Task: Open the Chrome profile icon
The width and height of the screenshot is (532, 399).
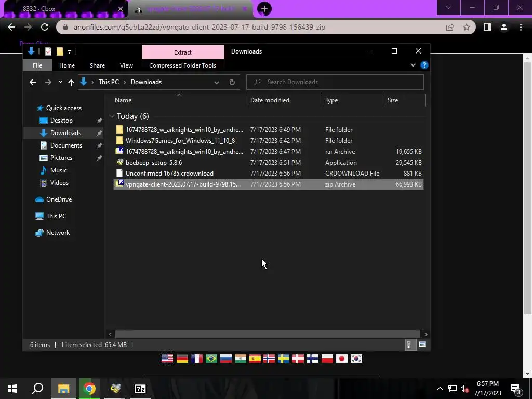Action: 504,27
